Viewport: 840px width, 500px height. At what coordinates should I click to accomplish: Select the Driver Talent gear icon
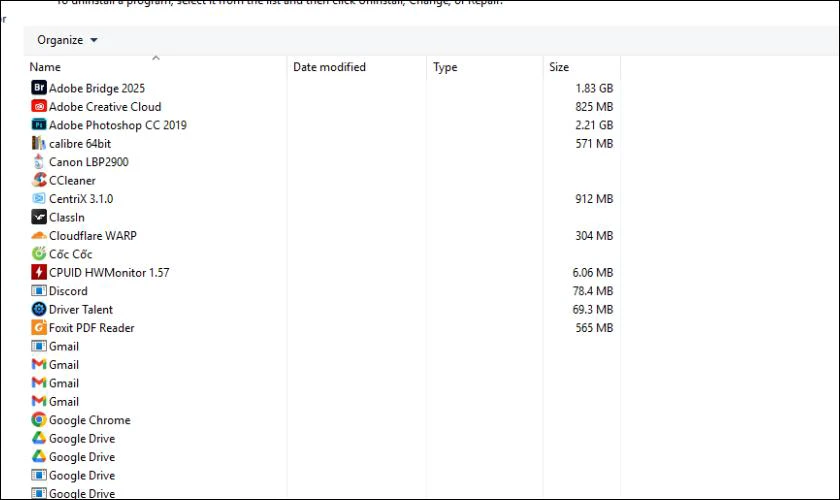[x=39, y=309]
